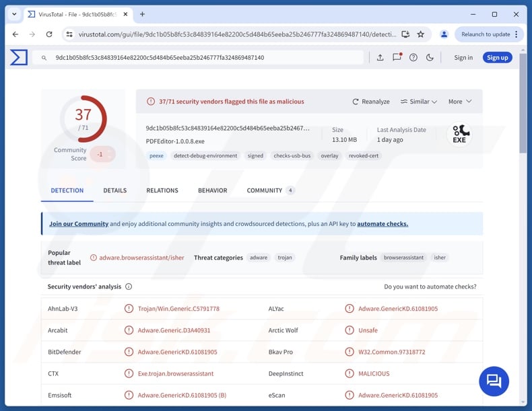Open a new browser tab
Viewport: 532px width, 411px height.
pyautogui.click(x=143, y=14)
